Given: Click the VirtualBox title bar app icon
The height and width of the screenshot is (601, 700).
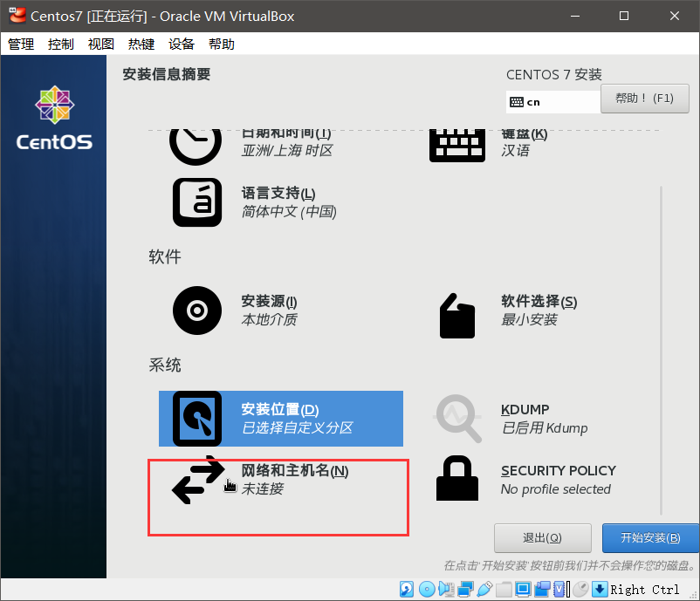Looking at the screenshot, I should (x=17, y=16).
